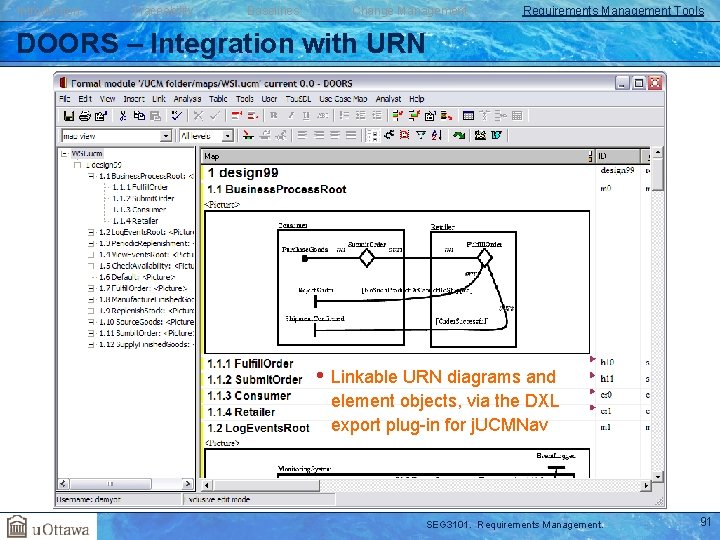This screenshot has width=720, height=540.
Task: Collapse the WSI.ucm root tree node
Action: 64,154
